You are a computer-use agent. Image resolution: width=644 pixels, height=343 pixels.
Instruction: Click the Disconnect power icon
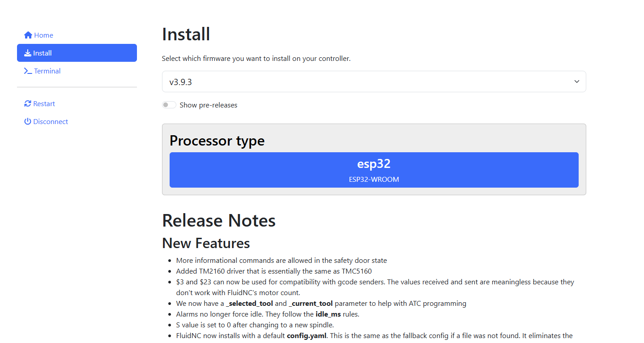pos(28,121)
